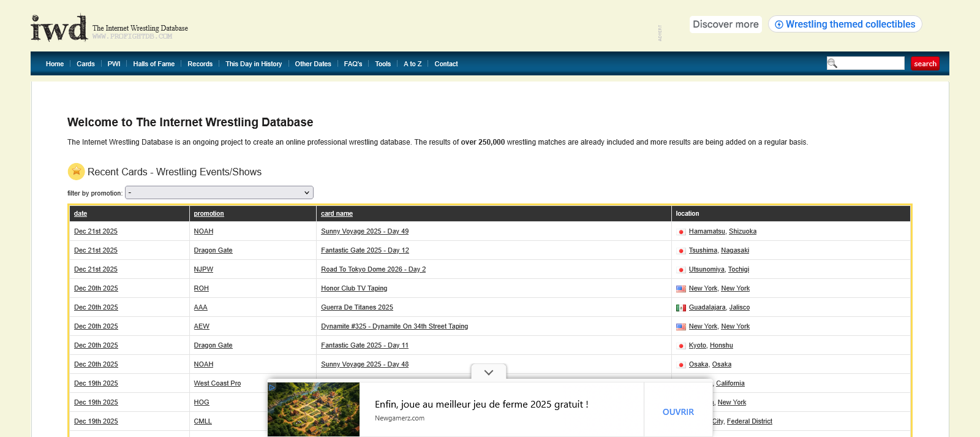Screen dimensions: 980x437
Task: Open the Dragon Gate promotion link, Day 12 row
Action: tap(213, 250)
